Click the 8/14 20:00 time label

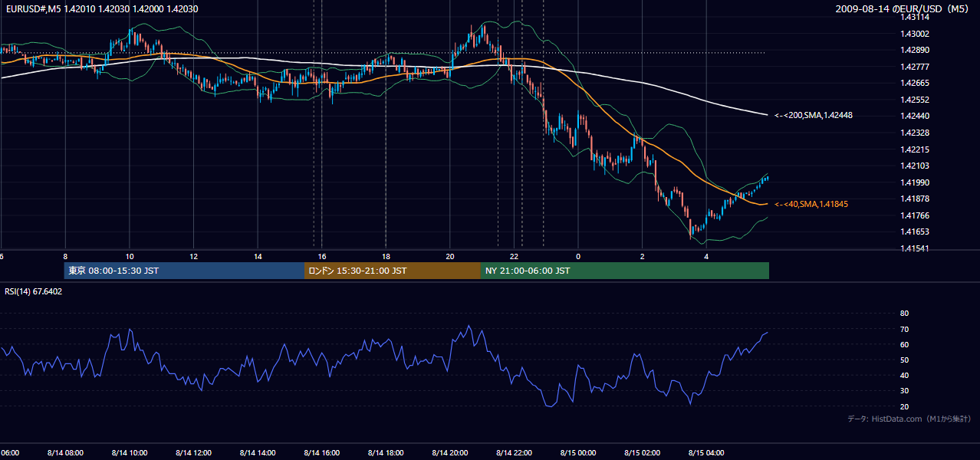point(450,453)
